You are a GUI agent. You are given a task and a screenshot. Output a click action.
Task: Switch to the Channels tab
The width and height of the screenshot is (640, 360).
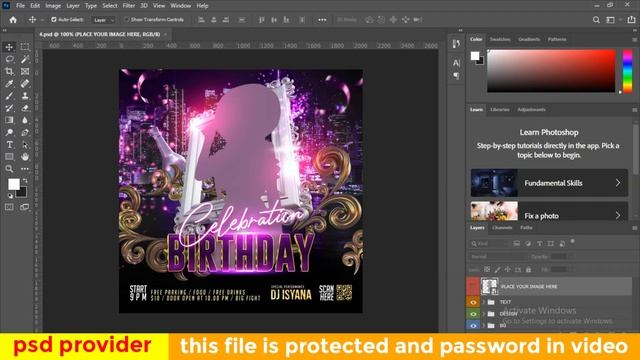point(502,228)
